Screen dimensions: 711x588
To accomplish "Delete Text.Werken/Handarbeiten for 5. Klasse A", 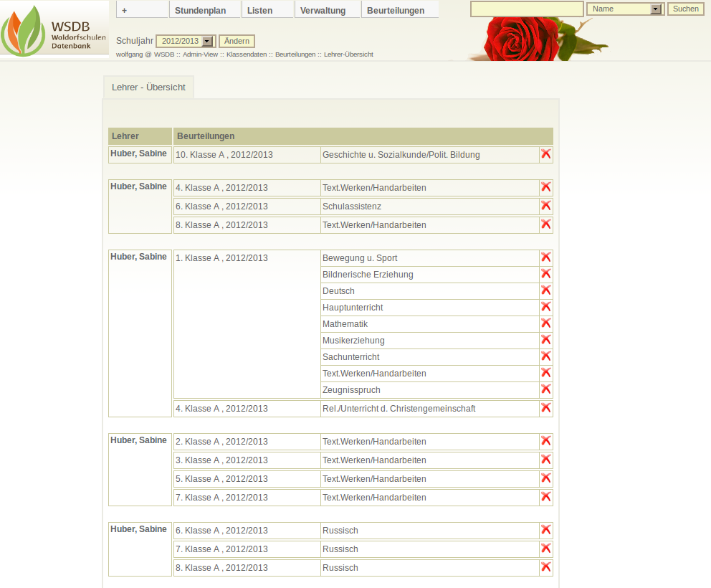I will tap(546, 478).
